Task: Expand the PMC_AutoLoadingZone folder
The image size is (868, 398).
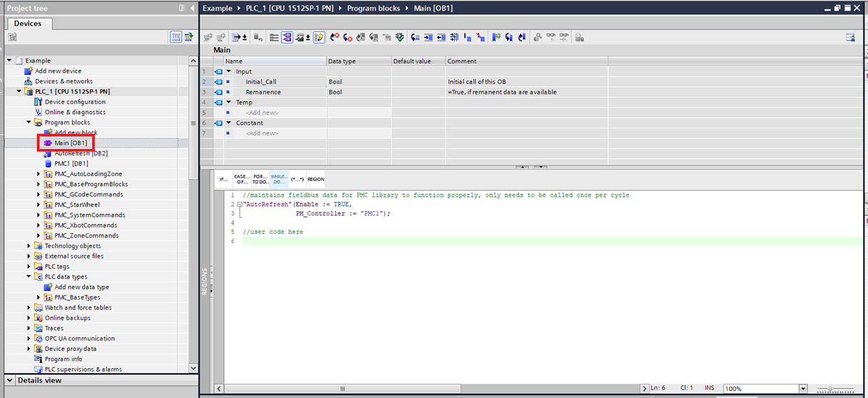Action: (39, 174)
